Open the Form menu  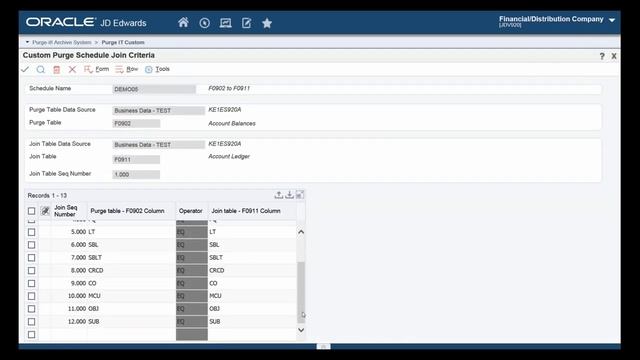click(x=102, y=69)
